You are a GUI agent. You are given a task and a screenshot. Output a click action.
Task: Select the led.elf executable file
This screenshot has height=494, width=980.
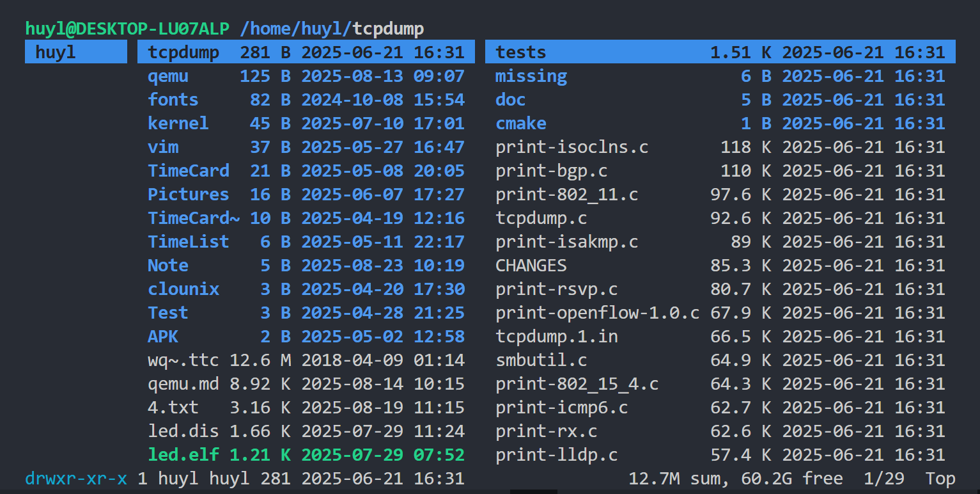[x=306, y=455]
